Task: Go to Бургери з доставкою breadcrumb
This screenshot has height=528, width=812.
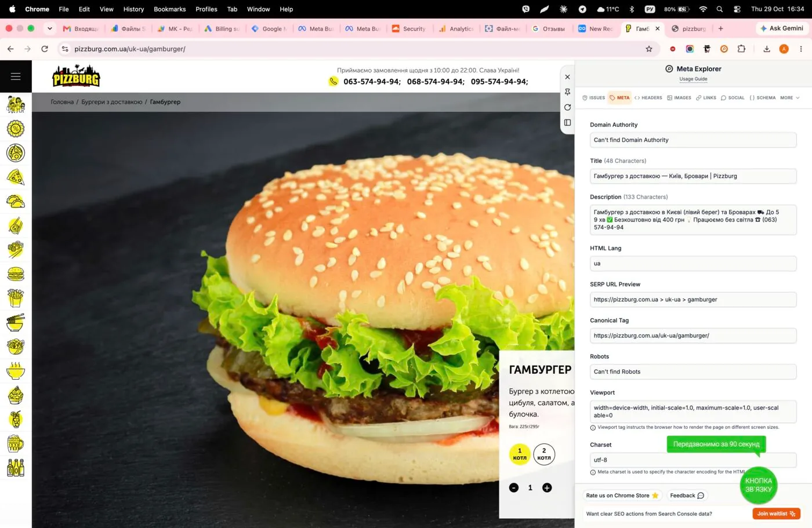Action: 112,102
